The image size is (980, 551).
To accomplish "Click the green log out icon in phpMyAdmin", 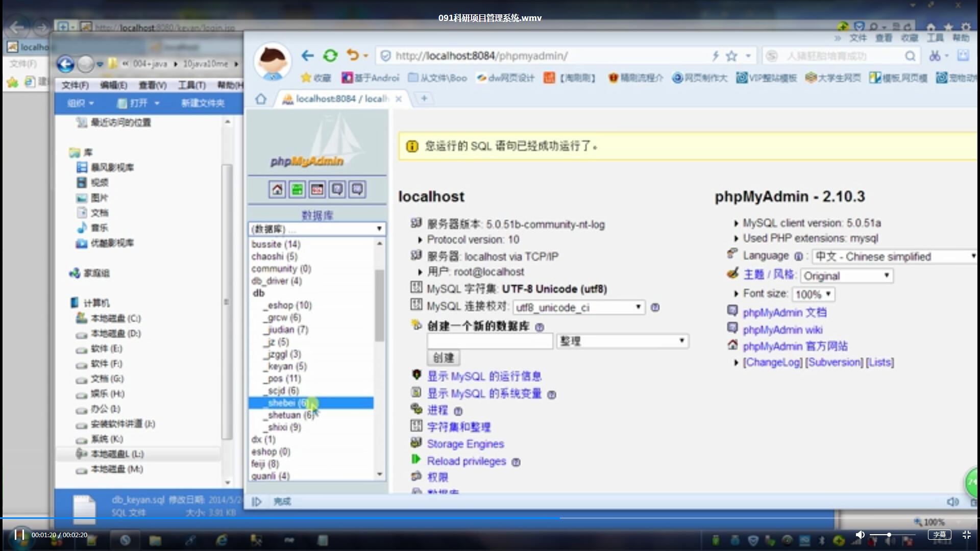I will tap(297, 190).
